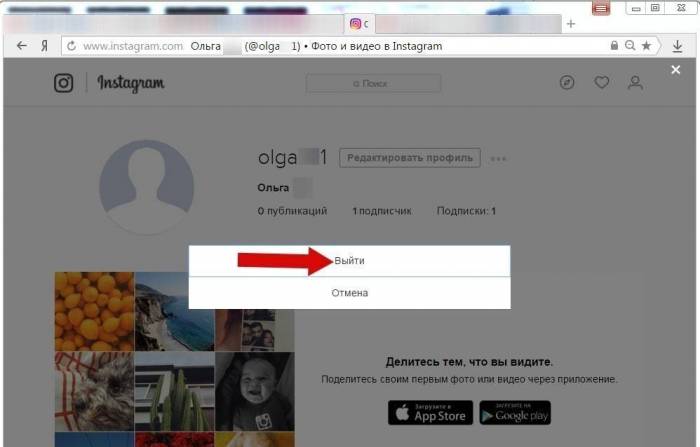Select the 'Отмена' cancel option
This screenshot has height=447, width=700.
point(350,293)
